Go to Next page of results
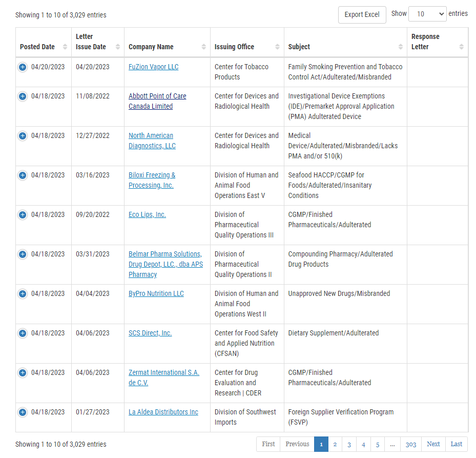 433,444
